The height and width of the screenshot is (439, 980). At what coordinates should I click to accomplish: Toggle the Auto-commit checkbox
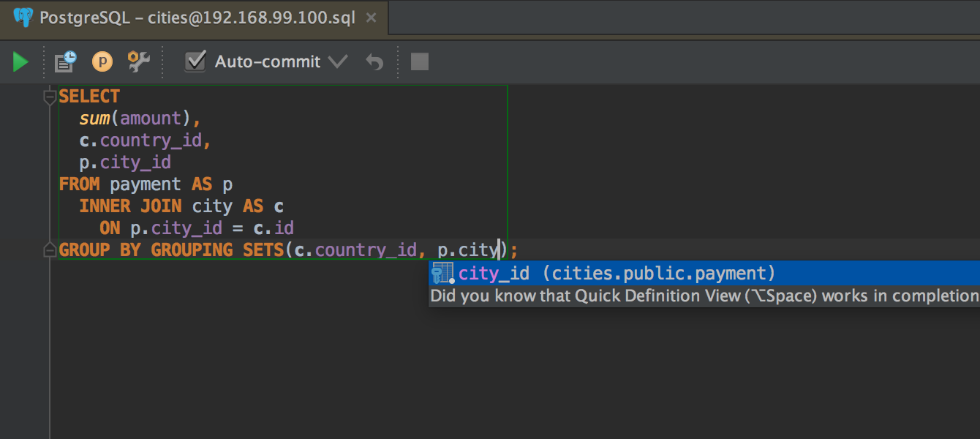click(x=195, y=61)
